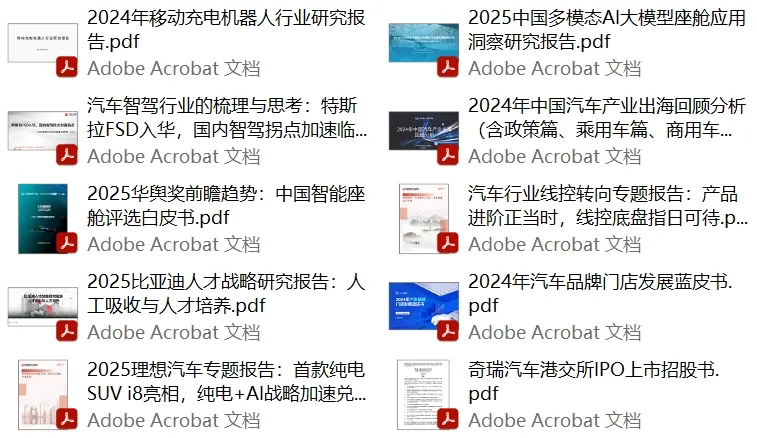Click Adobe Acrobat 文档 label under 奇瑞汽车 file
The image size is (757, 438).
pyautogui.click(x=555, y=420)
